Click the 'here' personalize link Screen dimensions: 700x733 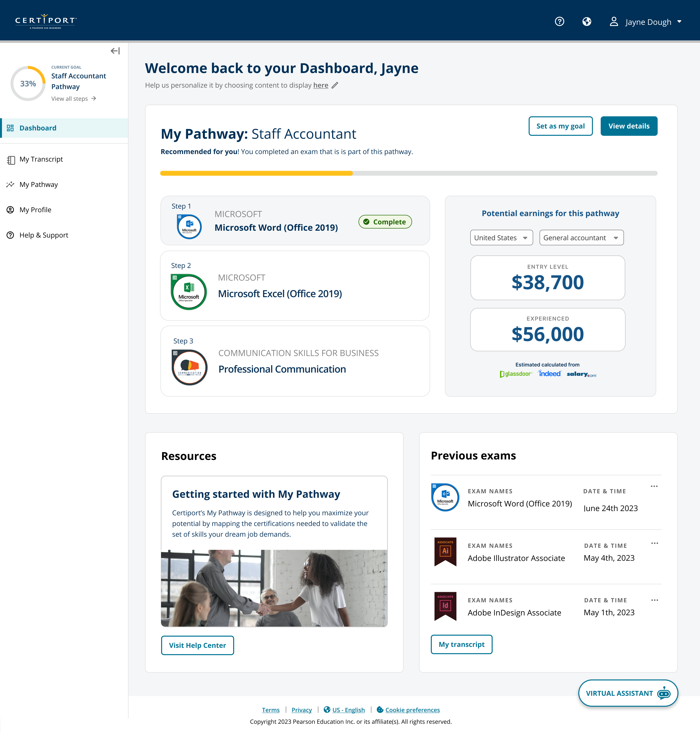coord(321,85)
